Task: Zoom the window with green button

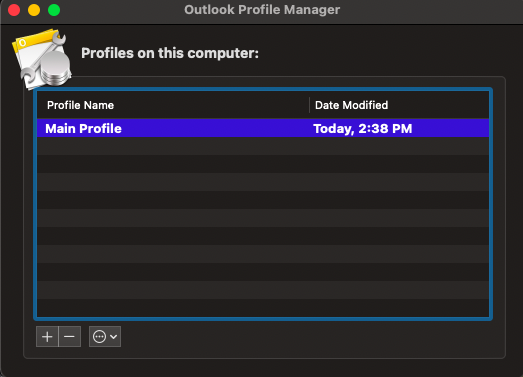Action: pos(54,10)
